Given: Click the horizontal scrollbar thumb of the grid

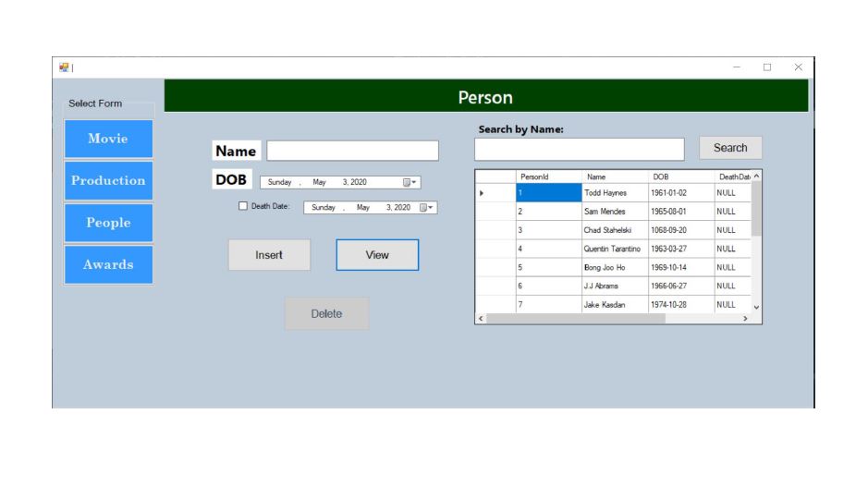Looking at the screenshot, I should pyautogui.click(x=576, y=318).
